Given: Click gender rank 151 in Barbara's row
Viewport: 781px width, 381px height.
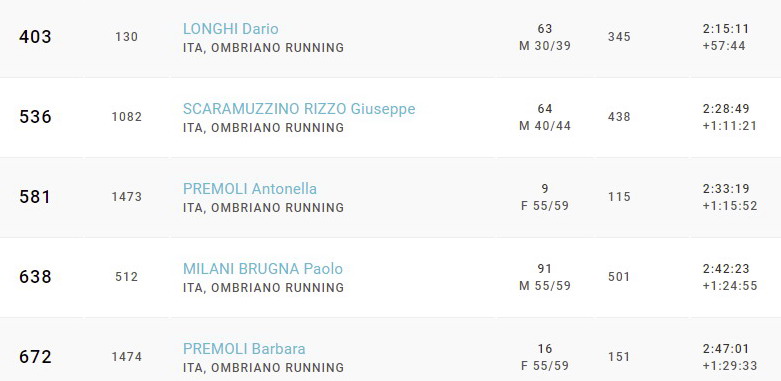Looking at the screenshot, I should (x=619, y=357).
